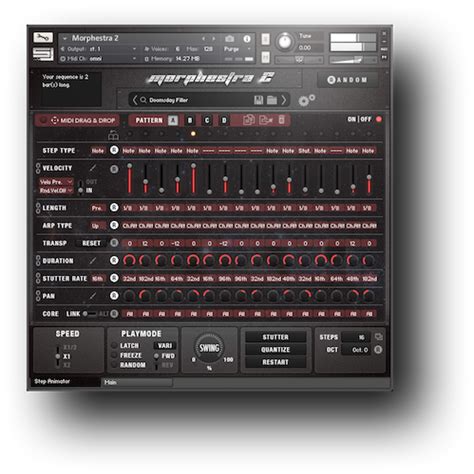474x474 pixels.
Task: Open Purge dropdown menu
Action: point(237,49)
